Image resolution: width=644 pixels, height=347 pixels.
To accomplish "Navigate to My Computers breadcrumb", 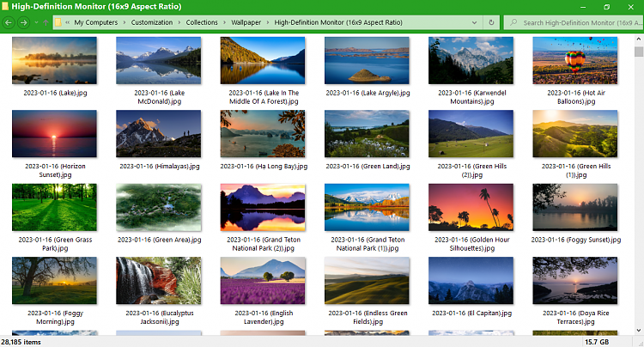I will point(95,22).
